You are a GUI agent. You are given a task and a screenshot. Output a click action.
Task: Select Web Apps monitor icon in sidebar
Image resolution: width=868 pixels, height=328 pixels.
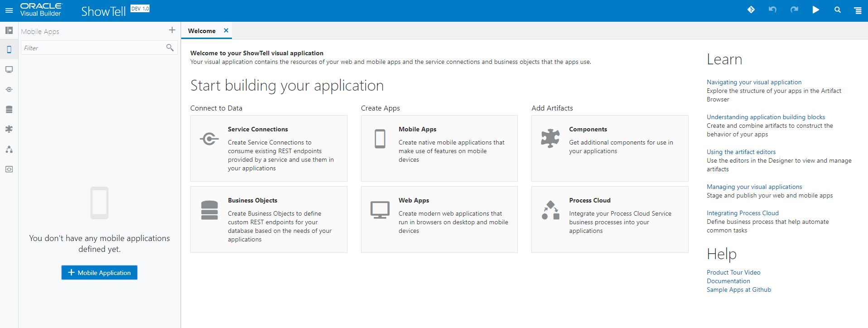tap(9, 69)
